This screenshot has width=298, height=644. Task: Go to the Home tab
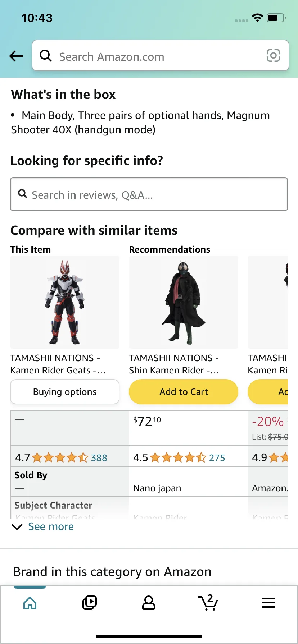(30, 603)
